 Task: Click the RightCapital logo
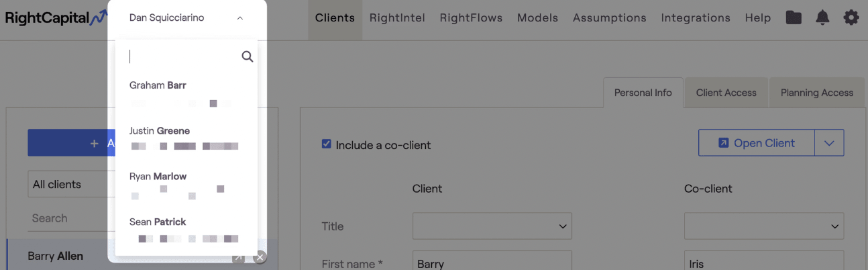pyautogui.click(x=56, y=18)
